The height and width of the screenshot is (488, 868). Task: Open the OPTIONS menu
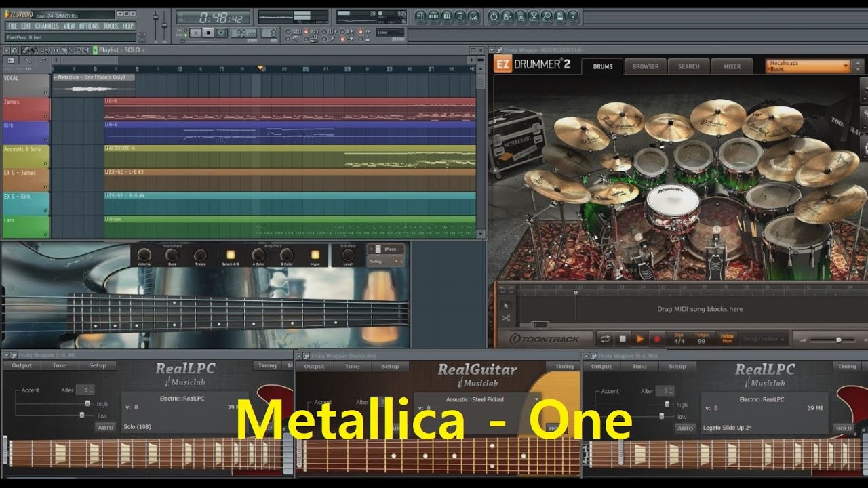tap(89, 26)
